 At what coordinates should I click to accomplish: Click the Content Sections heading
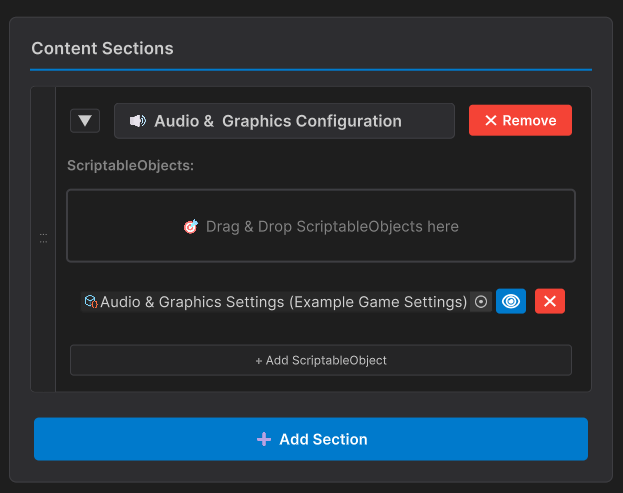tap(102, 48)
